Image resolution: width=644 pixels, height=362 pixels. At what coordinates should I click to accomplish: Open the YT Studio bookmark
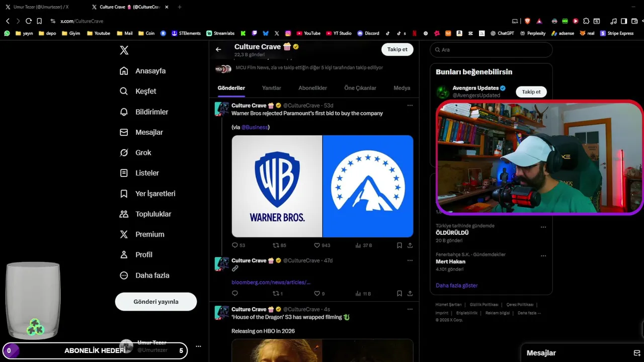(339, 33)
